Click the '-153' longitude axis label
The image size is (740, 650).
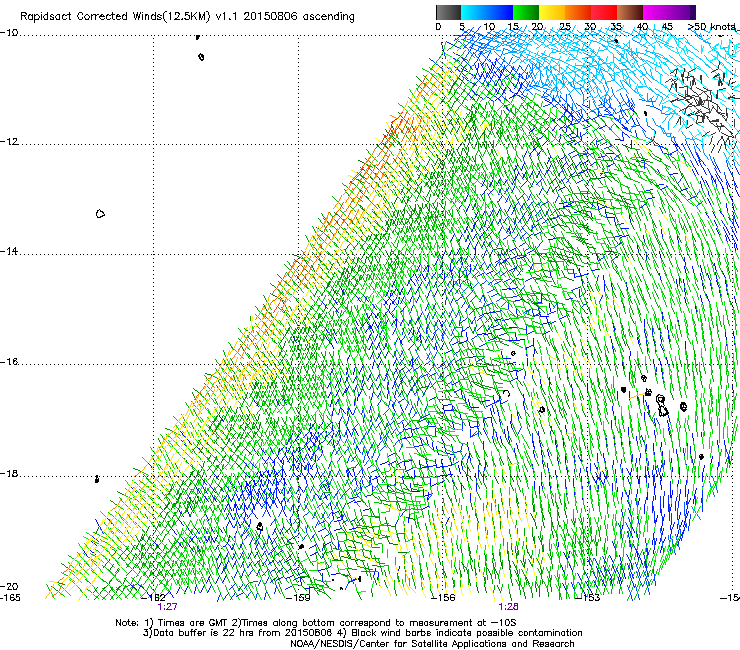coord(588,598)
